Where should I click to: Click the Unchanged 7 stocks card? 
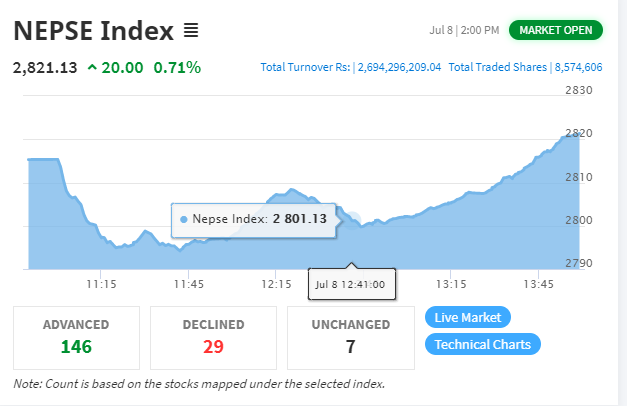350,338
